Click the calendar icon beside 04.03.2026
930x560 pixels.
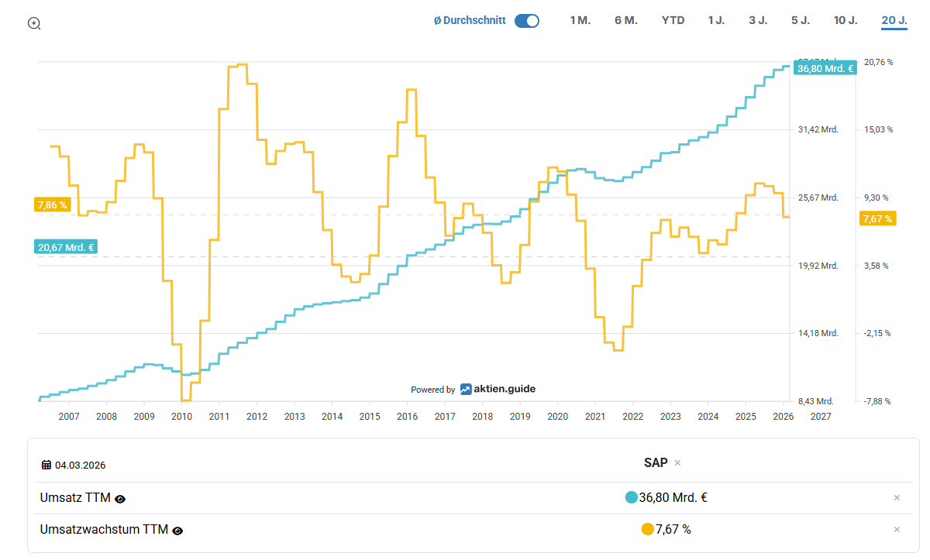tap(46, 465)
